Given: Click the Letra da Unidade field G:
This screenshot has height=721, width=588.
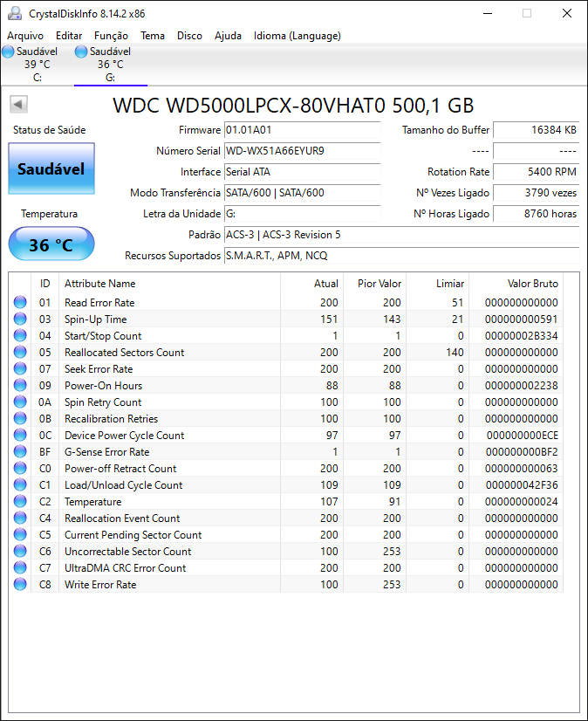Looking at the screenshot, I should tap(303, 214).
